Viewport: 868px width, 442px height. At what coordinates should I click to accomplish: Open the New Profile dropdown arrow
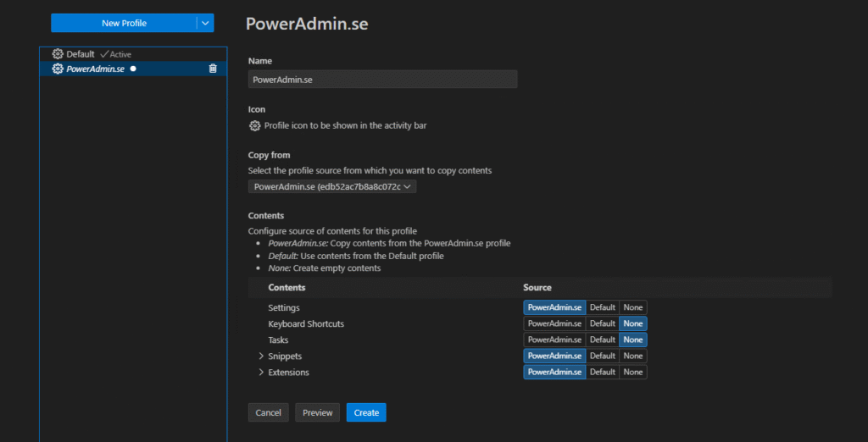[205, 23]
